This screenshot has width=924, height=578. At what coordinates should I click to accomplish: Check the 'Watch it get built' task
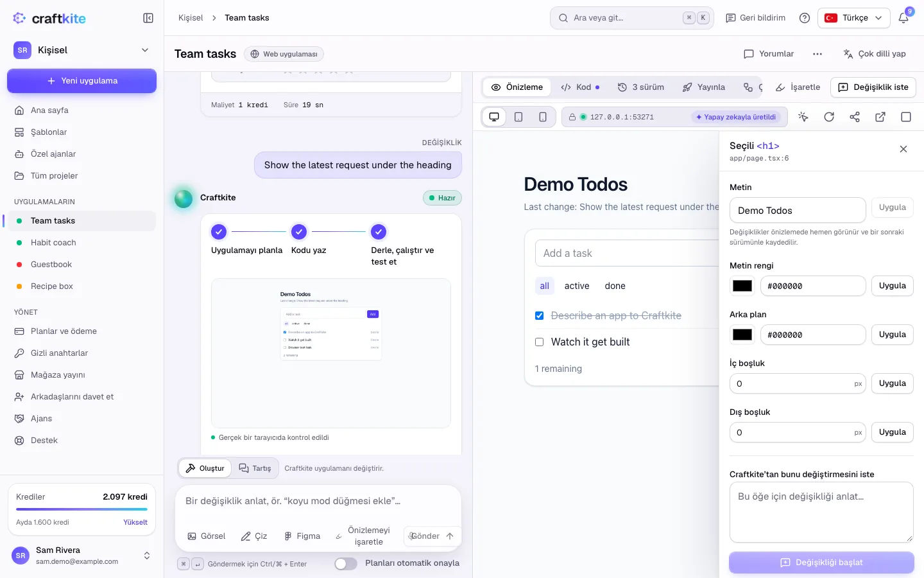(540, 342)
